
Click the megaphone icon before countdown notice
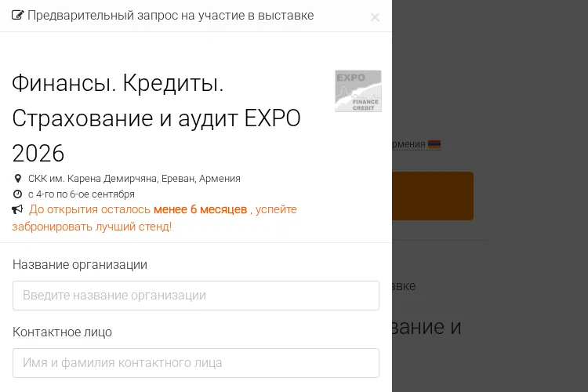click(x=17, y=209)
